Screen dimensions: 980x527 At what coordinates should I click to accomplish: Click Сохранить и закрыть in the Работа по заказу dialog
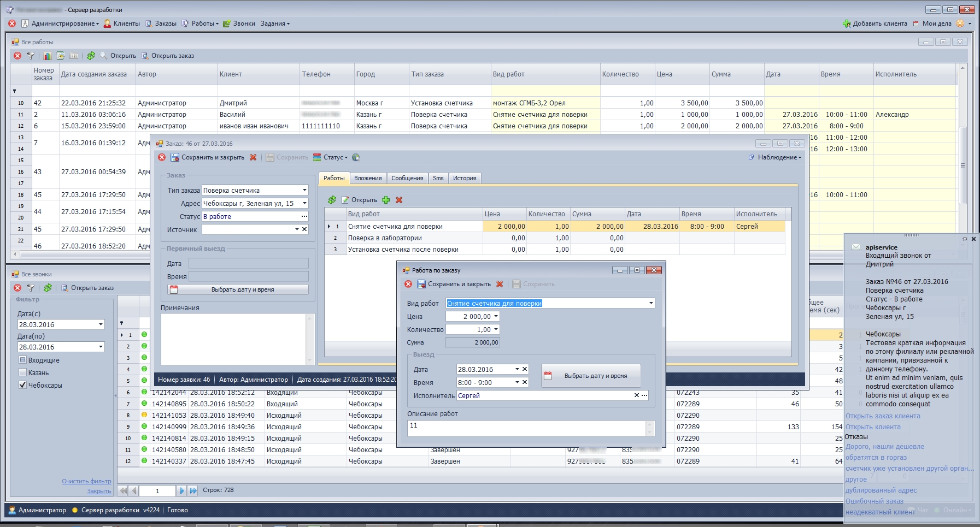tap(454, 284)
